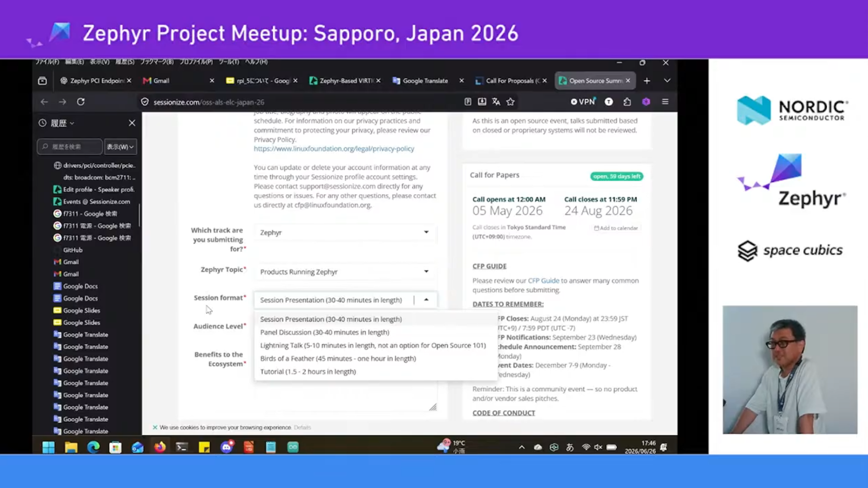Open the ファイル(F) menu
868x488 pixels.
tap(47, 62)
